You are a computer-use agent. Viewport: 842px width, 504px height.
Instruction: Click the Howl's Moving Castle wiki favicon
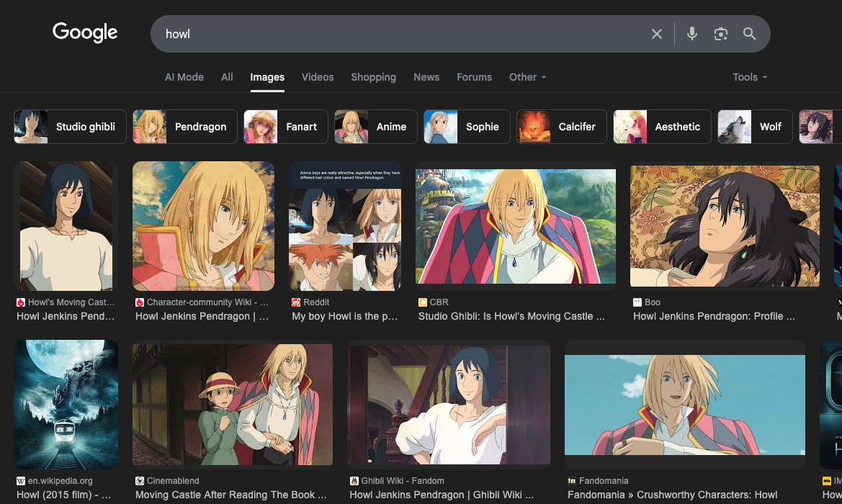click(21, 302)
